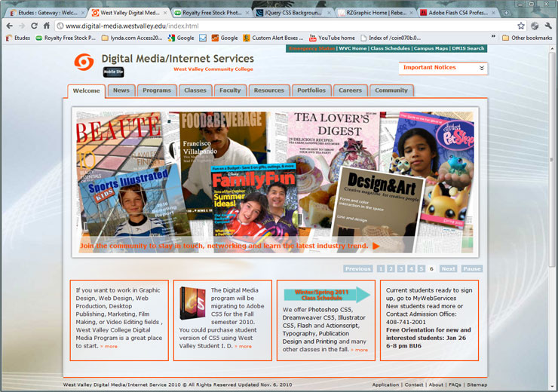558x392 pixels.
Task: Open the Class Schedules top link
Action: (391, 48)
